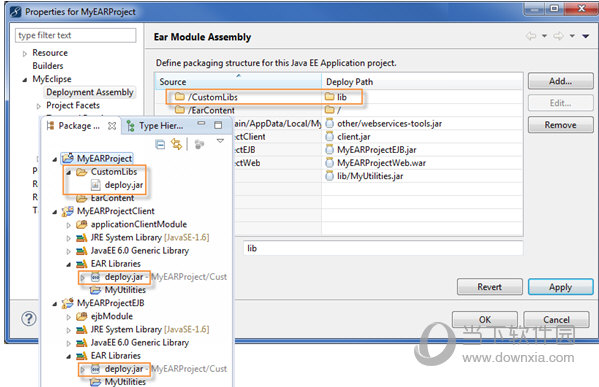Expand JavaEE 6.0 Generic Library under MyEARProjectEJB
Viewport: 599px width, 387px height.
pyautogui.click(x=69, y=343)
